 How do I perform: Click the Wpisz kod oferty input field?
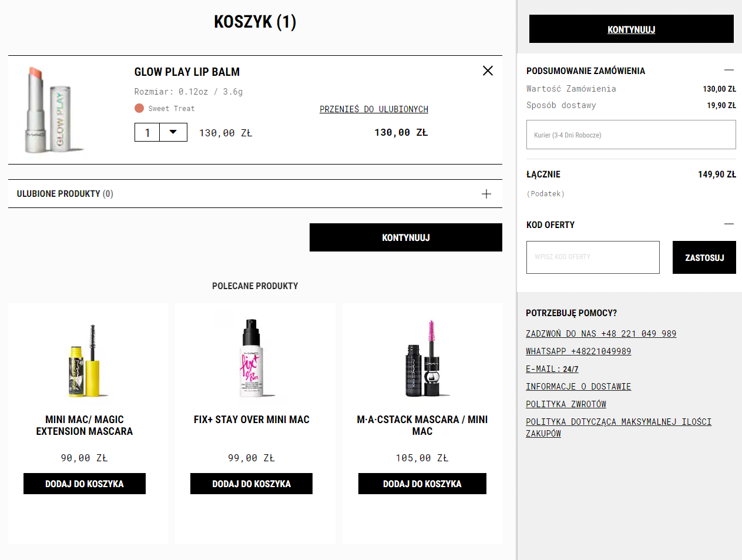593,257
